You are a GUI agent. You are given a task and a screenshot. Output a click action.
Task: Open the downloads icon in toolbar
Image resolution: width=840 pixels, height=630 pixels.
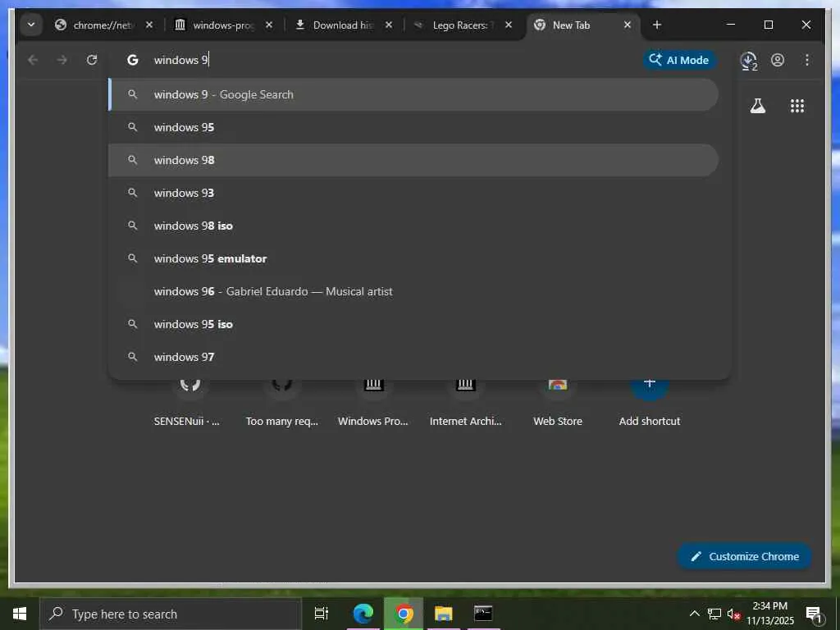pos(748,61)
